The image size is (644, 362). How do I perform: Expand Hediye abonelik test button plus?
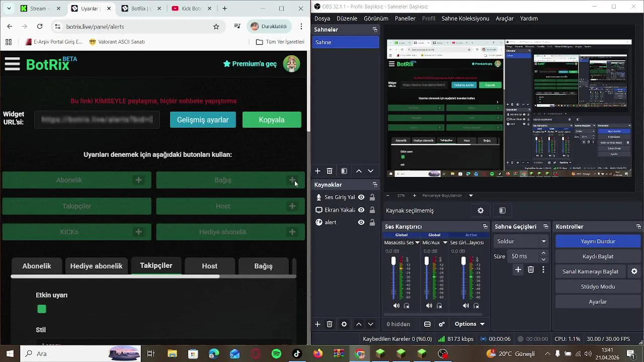[x=292, y=232]
